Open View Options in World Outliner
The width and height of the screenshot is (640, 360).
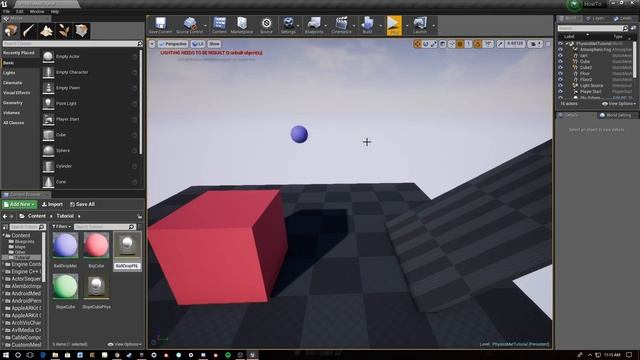click(618, 104)
